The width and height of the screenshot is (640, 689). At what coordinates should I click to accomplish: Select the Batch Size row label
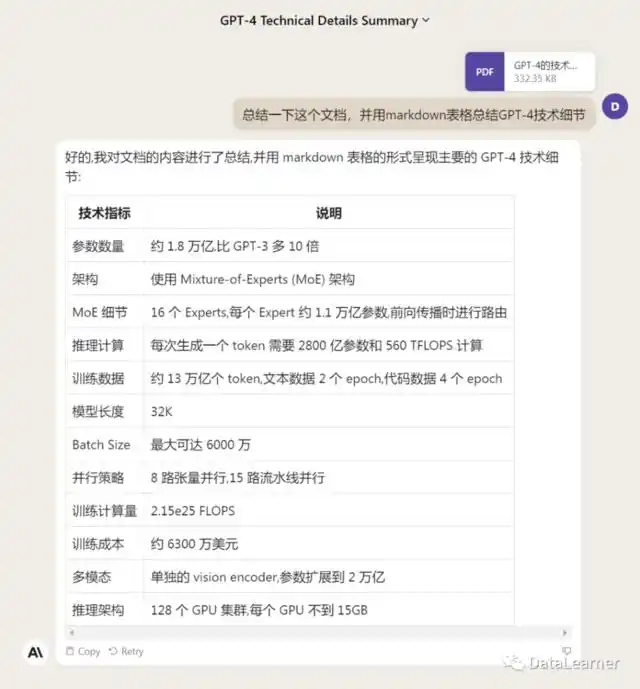click(x=101, y=445)
